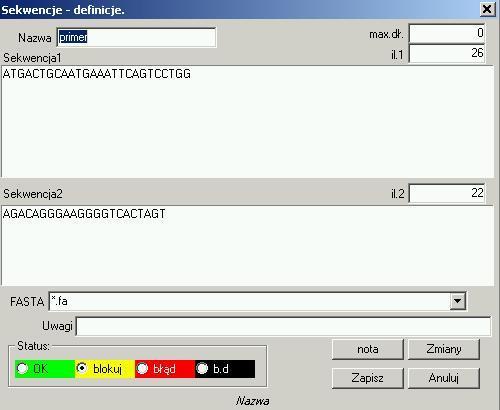Screen dimensions: 500x410
Task: Click the Zmiany button
Action: (x=444, y=349)
